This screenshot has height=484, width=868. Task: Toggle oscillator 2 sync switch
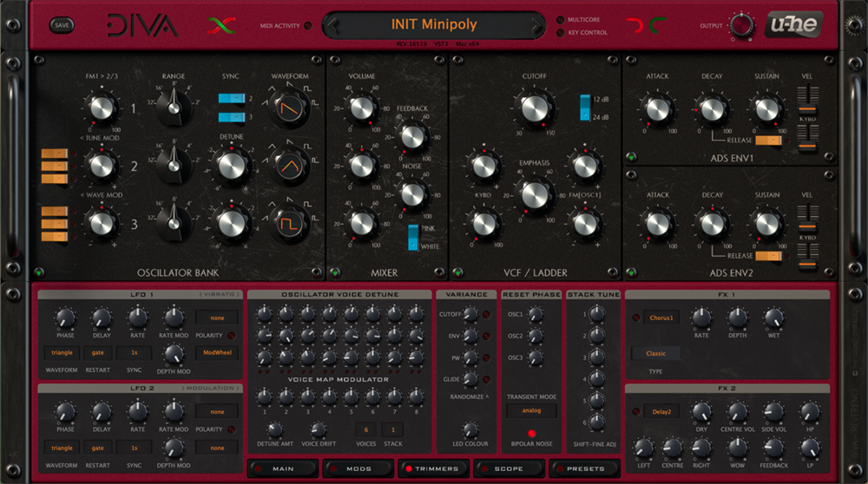(x=232, y=99)
